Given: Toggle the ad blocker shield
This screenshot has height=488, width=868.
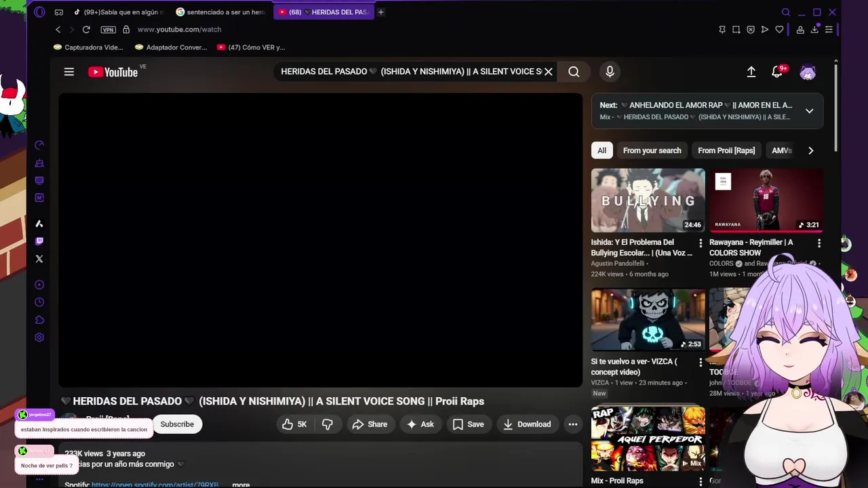Looking at the screenshot, I should pos(751,30).
